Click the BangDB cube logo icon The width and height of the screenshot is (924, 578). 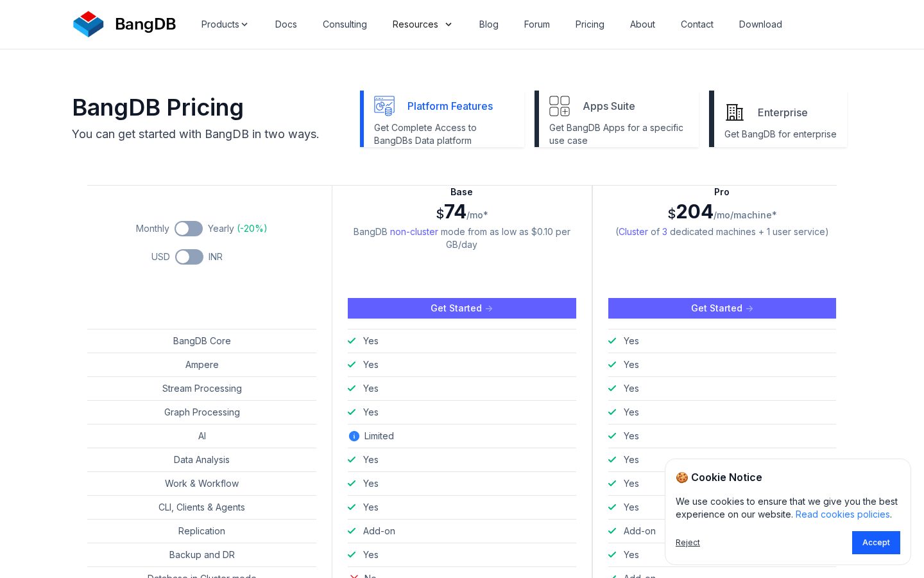coord(89,24)
